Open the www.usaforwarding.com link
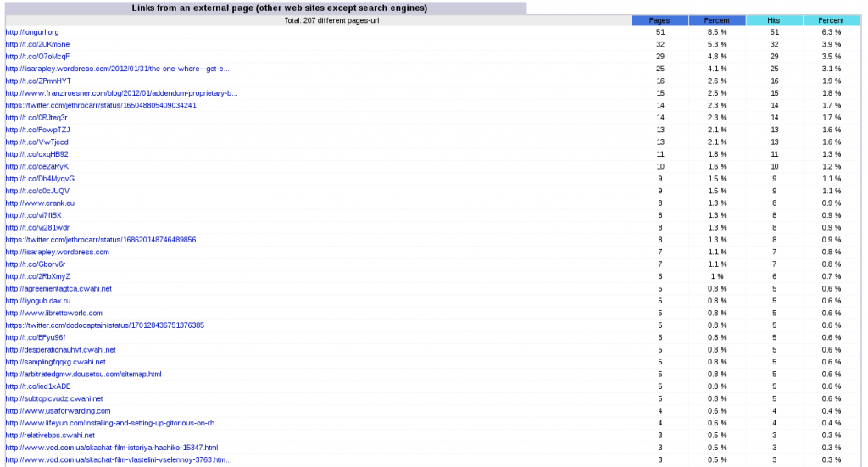Screen dimensions: 868x467 (x=58, y=410)
